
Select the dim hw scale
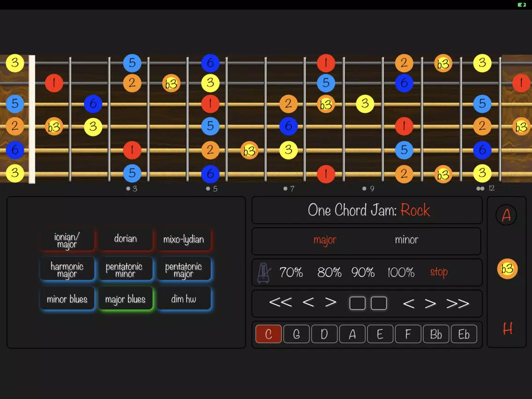tap(184, 299)
